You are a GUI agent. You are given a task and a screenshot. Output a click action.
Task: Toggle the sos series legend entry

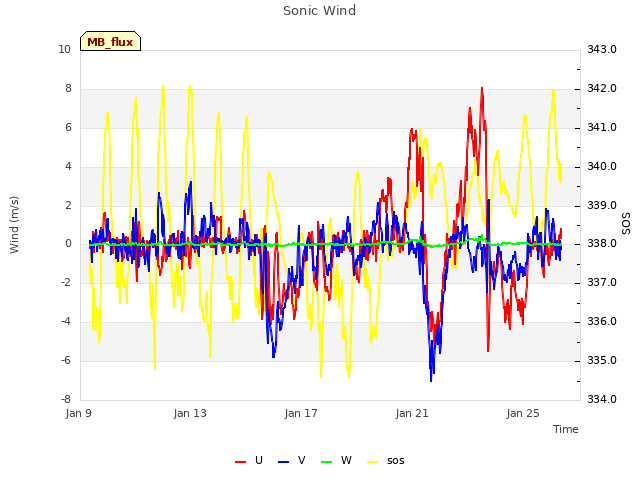386,460
